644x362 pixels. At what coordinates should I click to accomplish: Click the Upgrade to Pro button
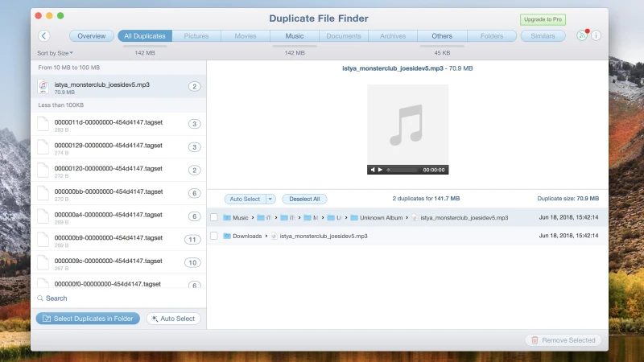542,19
